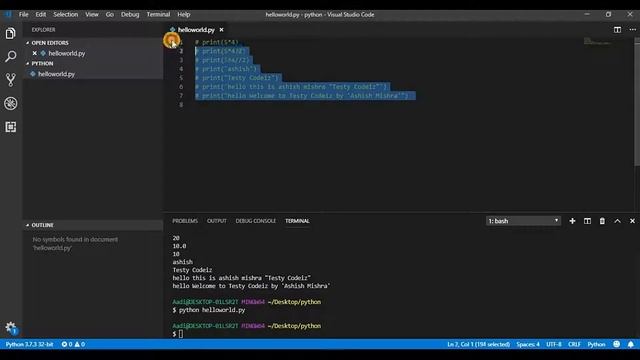Click the Explorer panel title
The height and width of the screenshot is (360, 640).
(x=43, y=30)
